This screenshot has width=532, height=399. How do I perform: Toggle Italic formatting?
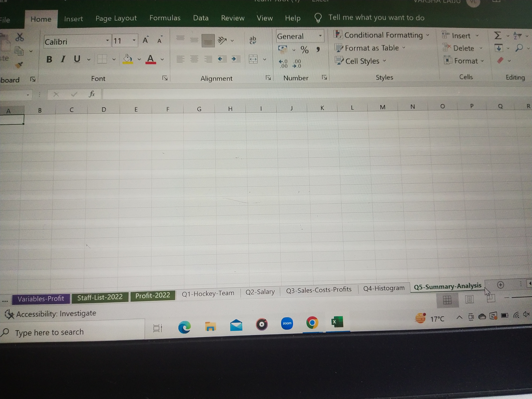(x=63, y=59)
